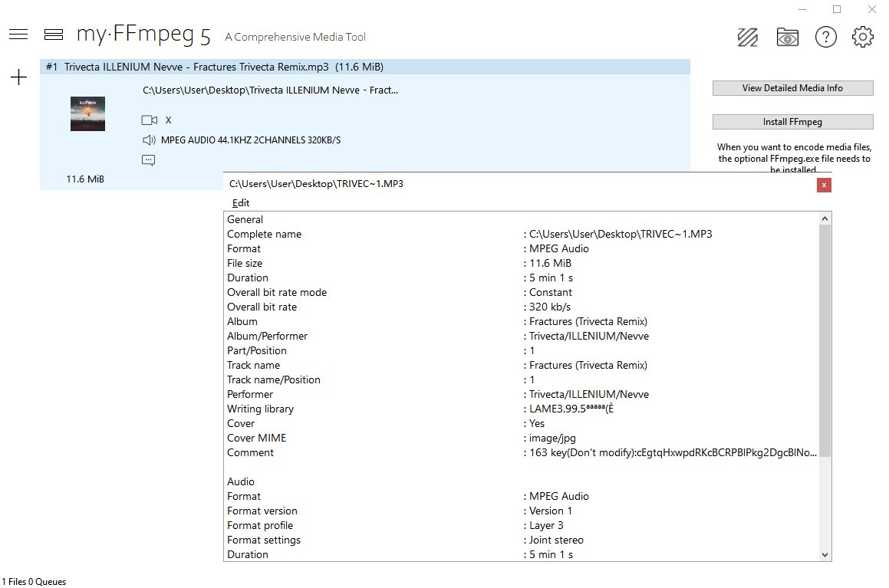
Task: Open help via question mark icon
Action: (825, 37)
